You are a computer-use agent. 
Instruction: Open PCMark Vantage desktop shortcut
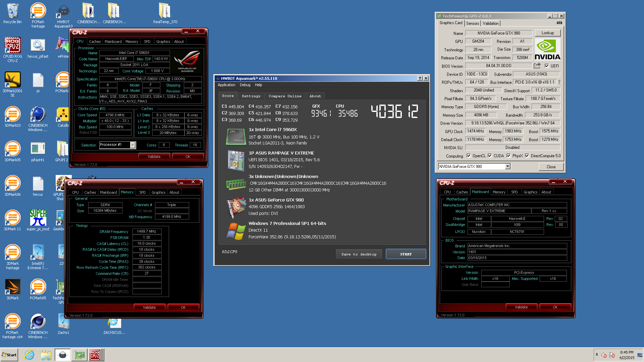tap(38, 15)
